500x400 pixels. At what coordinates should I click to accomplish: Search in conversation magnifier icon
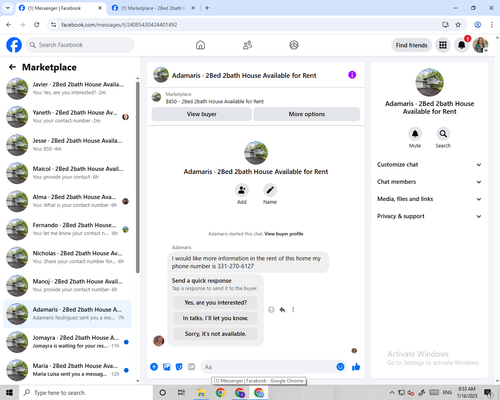(443, 134)
